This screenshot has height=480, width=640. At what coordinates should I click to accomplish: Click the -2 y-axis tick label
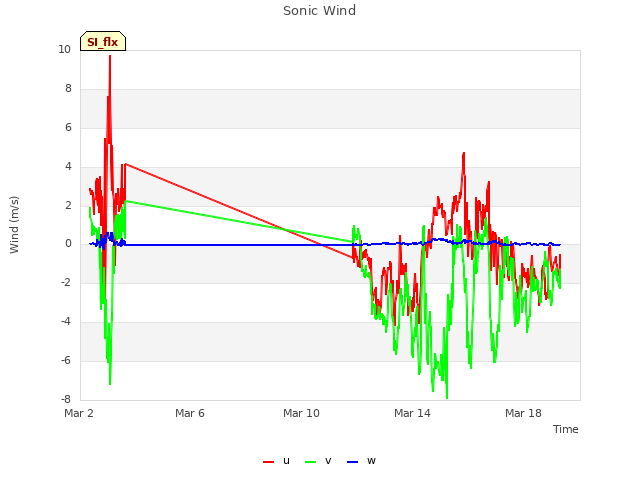click(67, 282)
